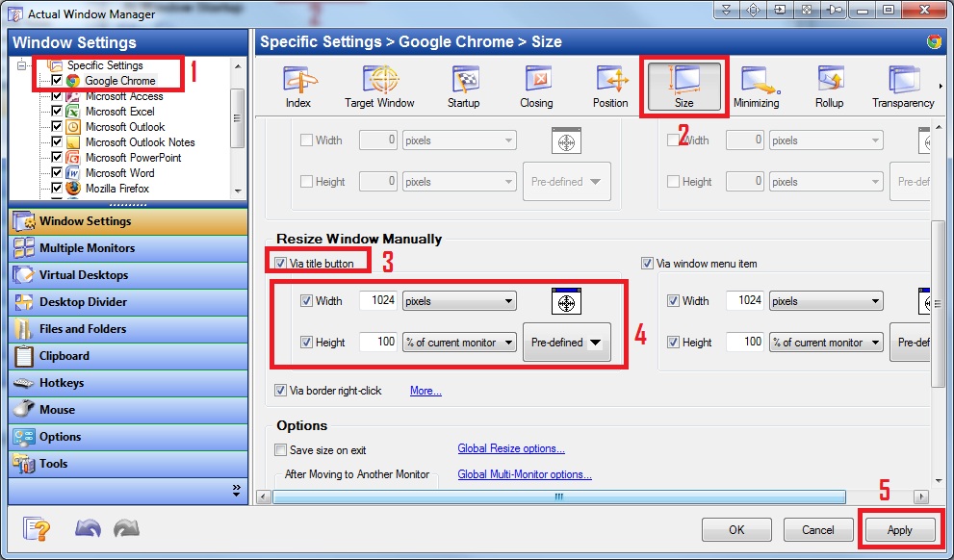Click the diamond-framed rectangle title bar button

tap(753, 11)
